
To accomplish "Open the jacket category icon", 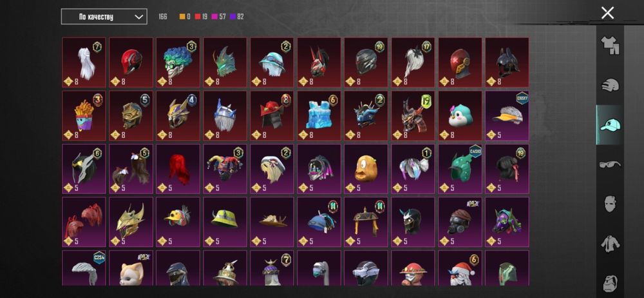I will tap(611, 244).
